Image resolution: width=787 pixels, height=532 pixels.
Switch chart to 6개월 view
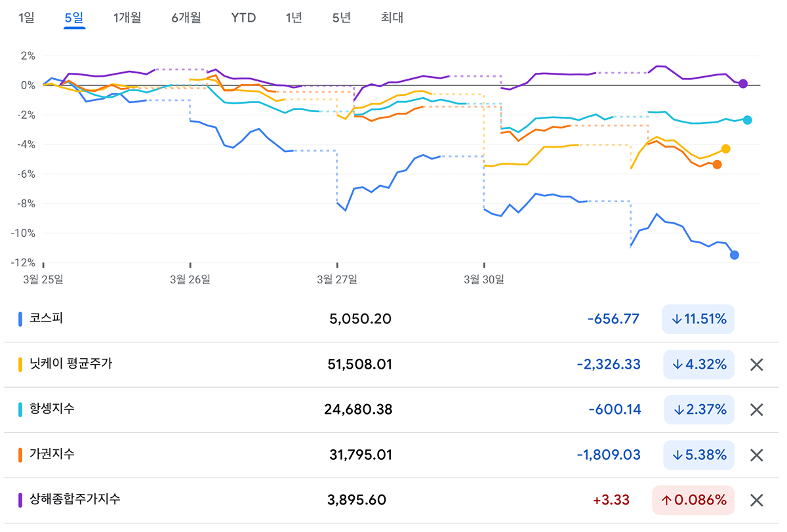[x=186, y=18]
